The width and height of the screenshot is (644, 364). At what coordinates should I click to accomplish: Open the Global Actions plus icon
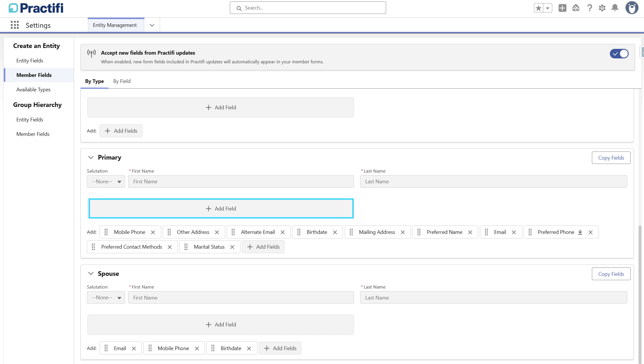pos(562,8)
